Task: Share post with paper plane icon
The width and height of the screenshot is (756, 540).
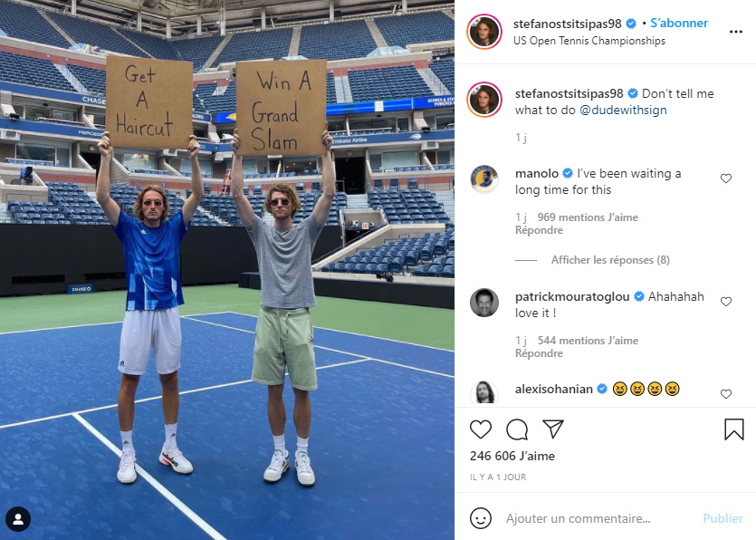Action: 553,429
